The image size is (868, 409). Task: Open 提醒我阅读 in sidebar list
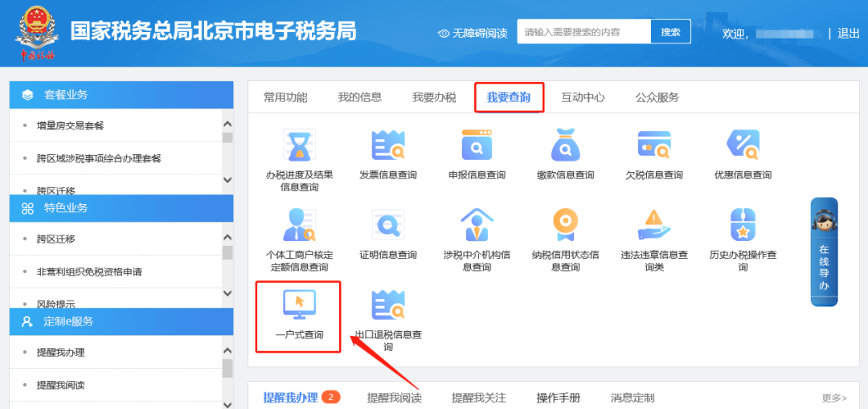point(60,385)
